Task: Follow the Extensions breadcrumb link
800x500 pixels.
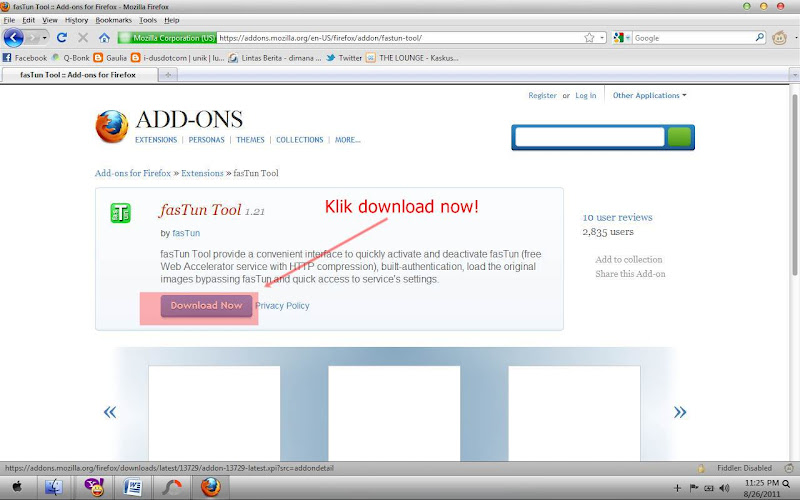Action: coord(202,173)
